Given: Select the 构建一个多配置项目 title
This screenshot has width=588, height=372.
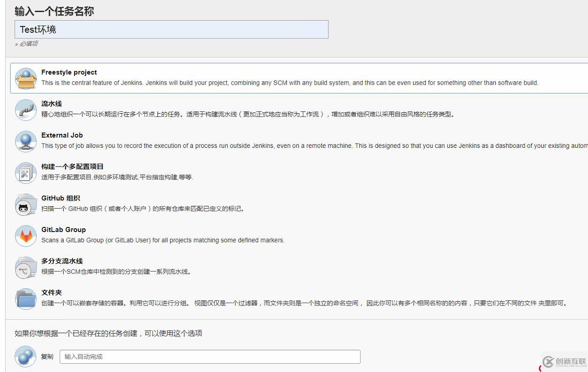Looking at the screenshot, I should tap(72, 167).
